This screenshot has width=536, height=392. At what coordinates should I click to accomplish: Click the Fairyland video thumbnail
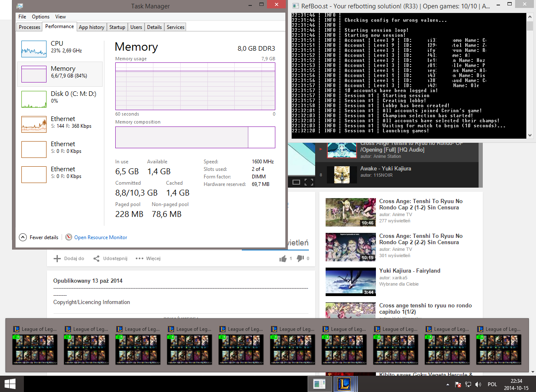pyautogui.click(x=350, y=282)
